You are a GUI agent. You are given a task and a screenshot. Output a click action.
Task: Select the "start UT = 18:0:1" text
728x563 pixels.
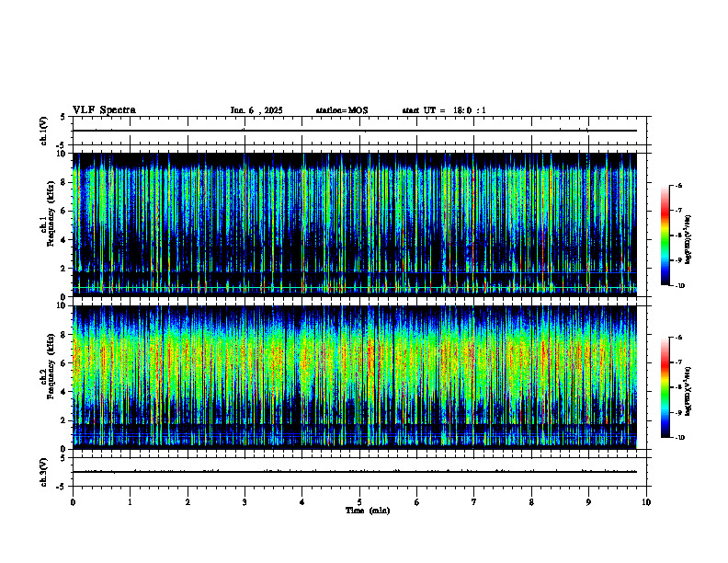point(444,110)
